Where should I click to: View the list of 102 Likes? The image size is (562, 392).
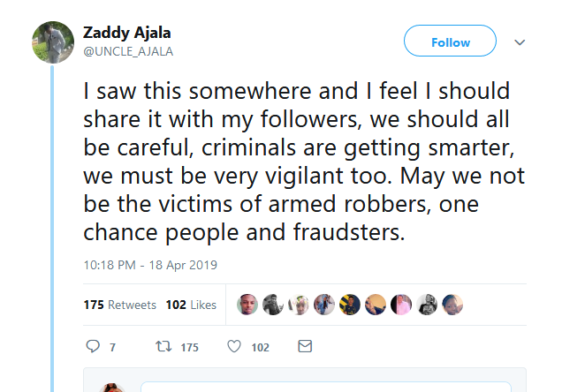(190, 305)
